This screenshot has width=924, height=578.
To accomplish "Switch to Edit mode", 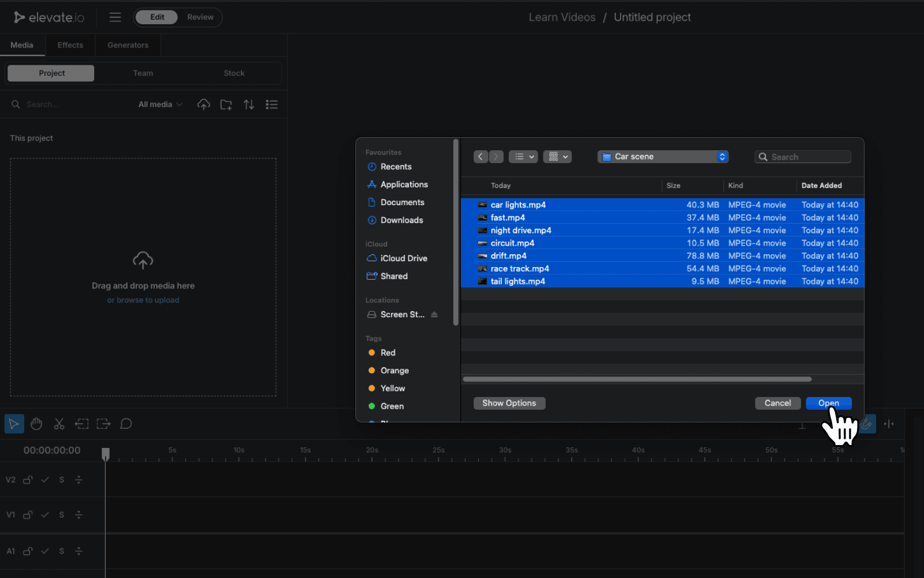I will (157, 17).
